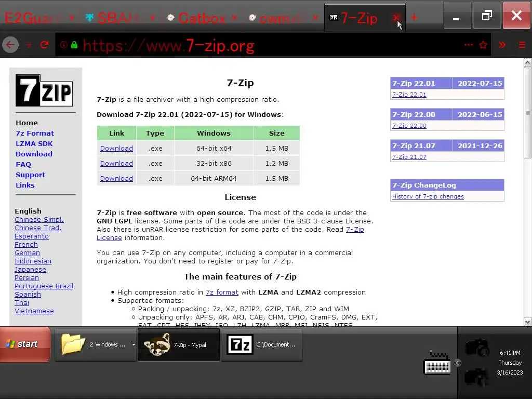Image resolution: width=532 pixels, height=399 pixels.
Task: Open the Download page in sidebar
Action: click(x=34, y=154)
